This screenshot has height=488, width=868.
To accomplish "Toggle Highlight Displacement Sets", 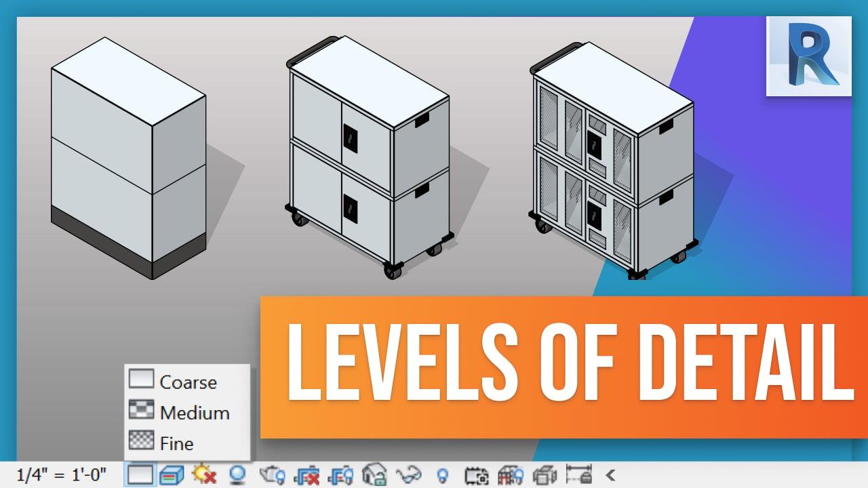I will pyautogui.click(x=545, y=475).
